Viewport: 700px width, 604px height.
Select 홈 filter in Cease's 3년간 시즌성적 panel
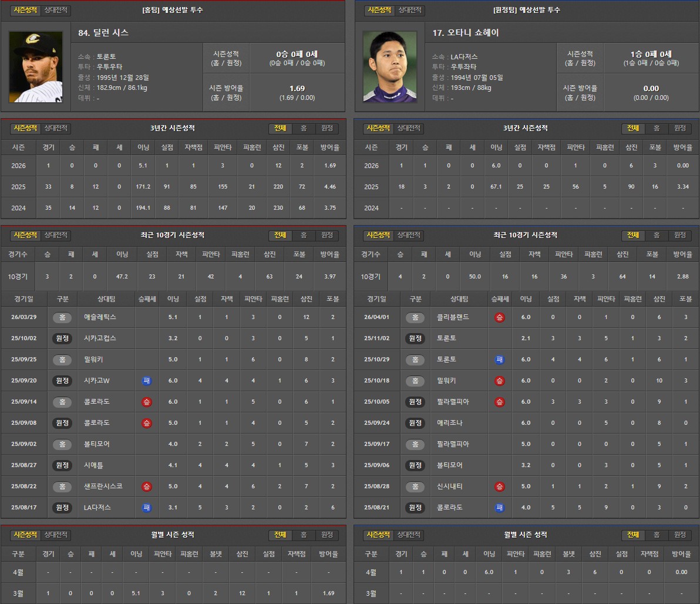click(x=304, y=129)
